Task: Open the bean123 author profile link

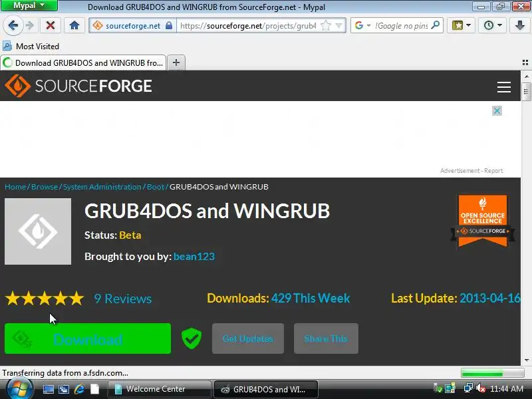Action: (x=194, y=256)
